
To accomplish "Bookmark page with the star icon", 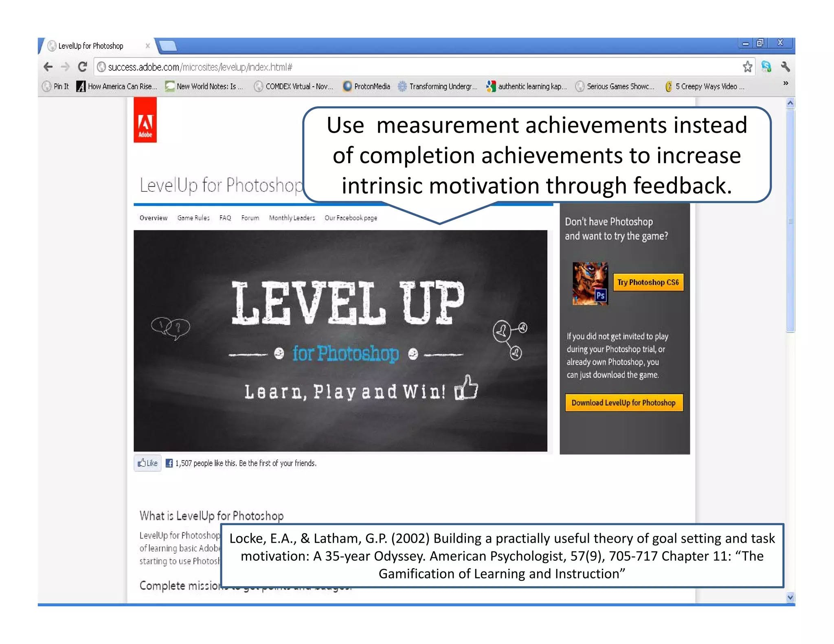I will pos(747,67).
